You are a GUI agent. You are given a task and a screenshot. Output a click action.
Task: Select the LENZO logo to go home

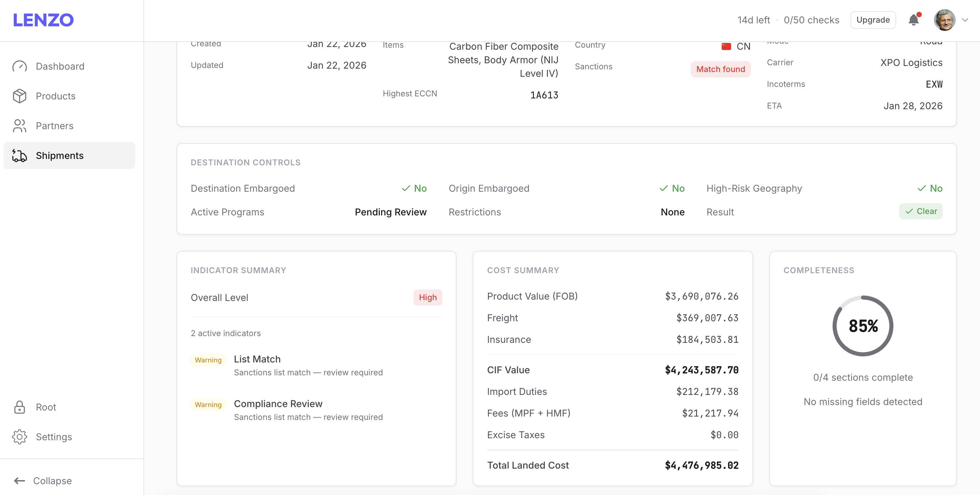(x=43, y=20)
